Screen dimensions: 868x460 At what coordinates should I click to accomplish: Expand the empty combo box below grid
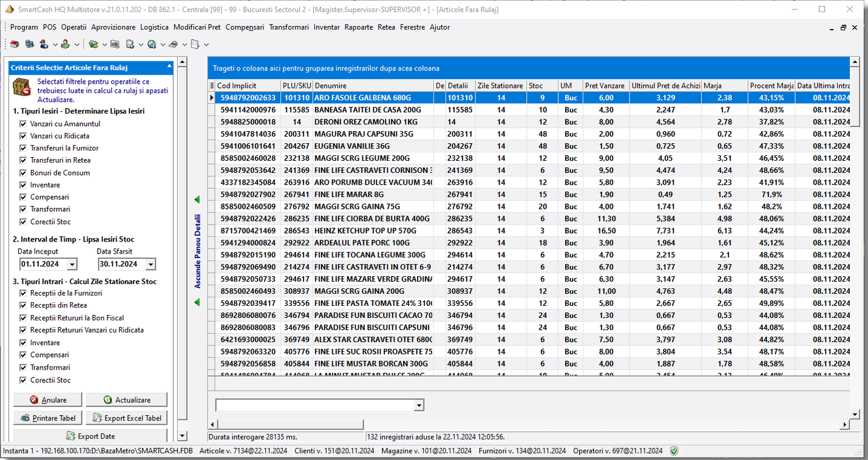pos(419,405)
